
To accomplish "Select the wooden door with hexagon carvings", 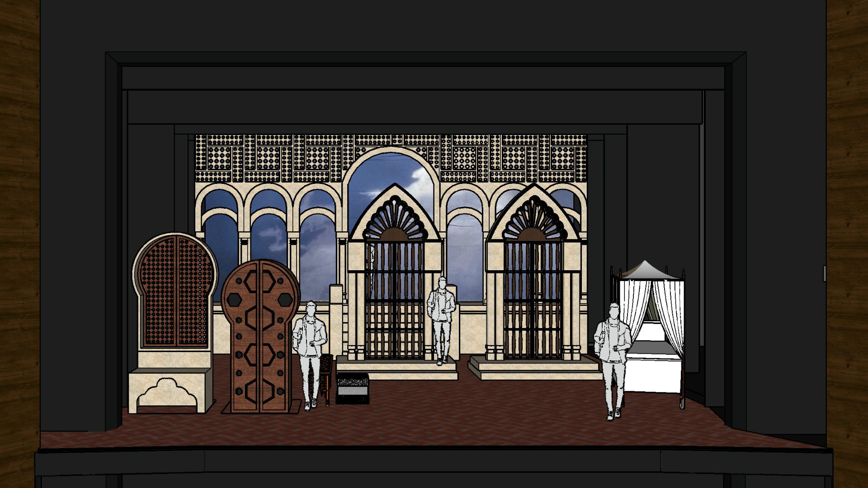I will 260,337.
